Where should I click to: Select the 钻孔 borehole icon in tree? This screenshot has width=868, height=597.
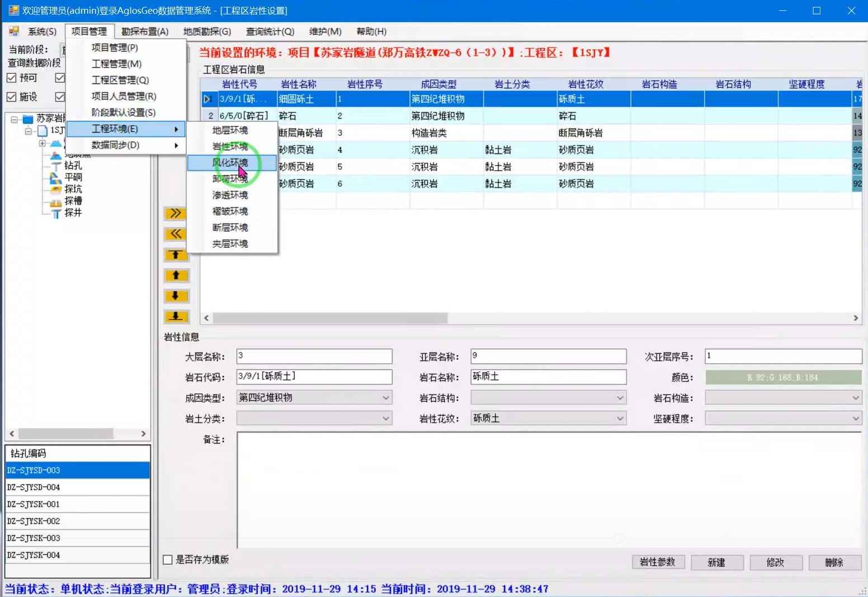tap(56, 166)
